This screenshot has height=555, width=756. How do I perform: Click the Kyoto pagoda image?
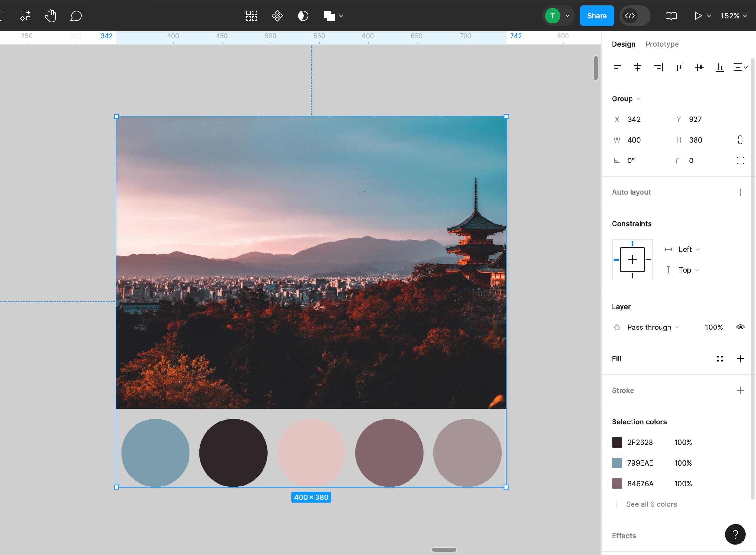pyautogui.click(x=311, y=263)
